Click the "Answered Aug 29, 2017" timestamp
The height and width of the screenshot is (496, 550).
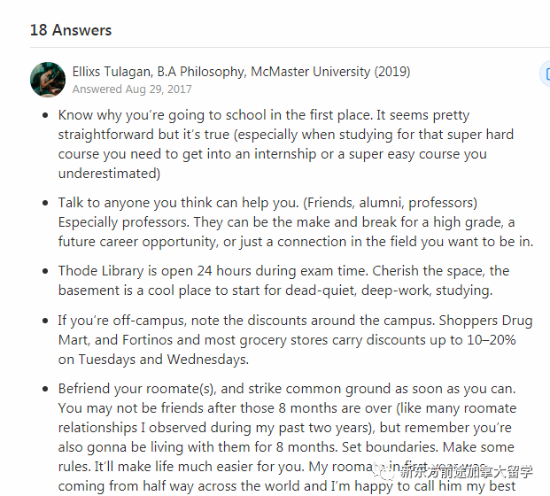click(x=132, y=89)
